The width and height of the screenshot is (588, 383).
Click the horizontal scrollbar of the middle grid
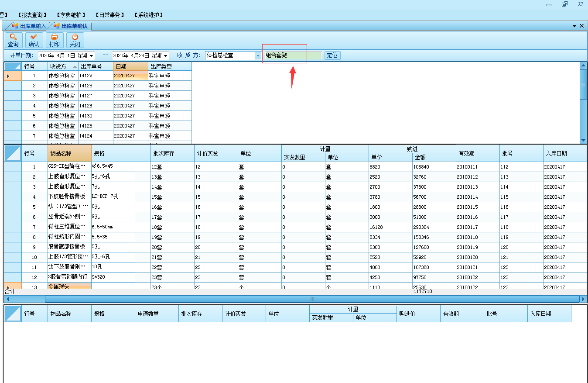point(312,299)
